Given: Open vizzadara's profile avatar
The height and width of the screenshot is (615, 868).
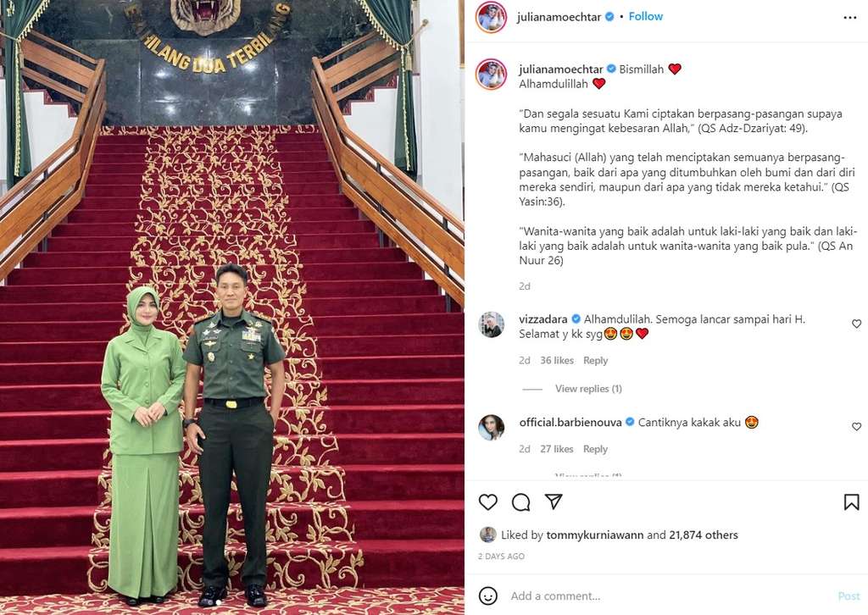Looking at the screenshot, I should tap(492, 324).
